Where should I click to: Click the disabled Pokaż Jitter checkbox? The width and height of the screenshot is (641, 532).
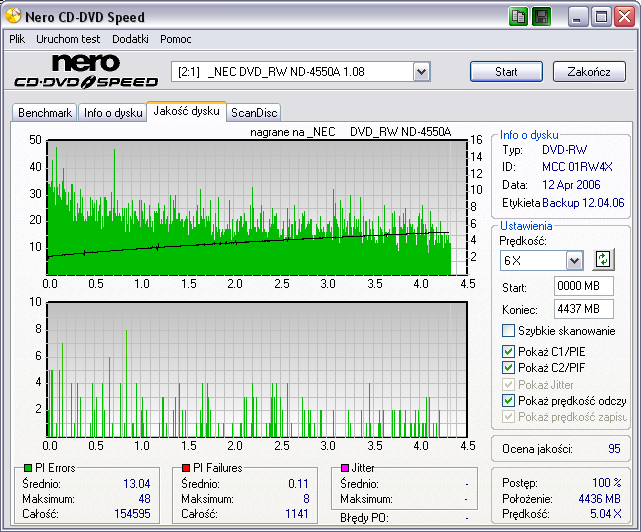coord(508,384)
